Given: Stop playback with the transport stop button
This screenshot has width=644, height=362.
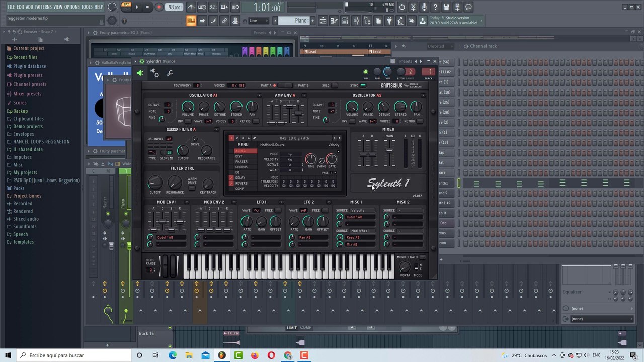Looking at the screenshot, I should (x=147, y=7).
